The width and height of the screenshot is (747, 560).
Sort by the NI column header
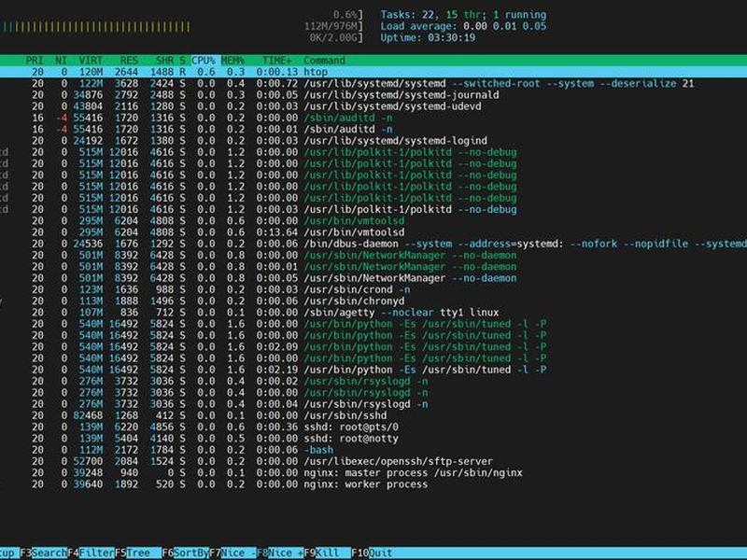click(x=61, y=61)
